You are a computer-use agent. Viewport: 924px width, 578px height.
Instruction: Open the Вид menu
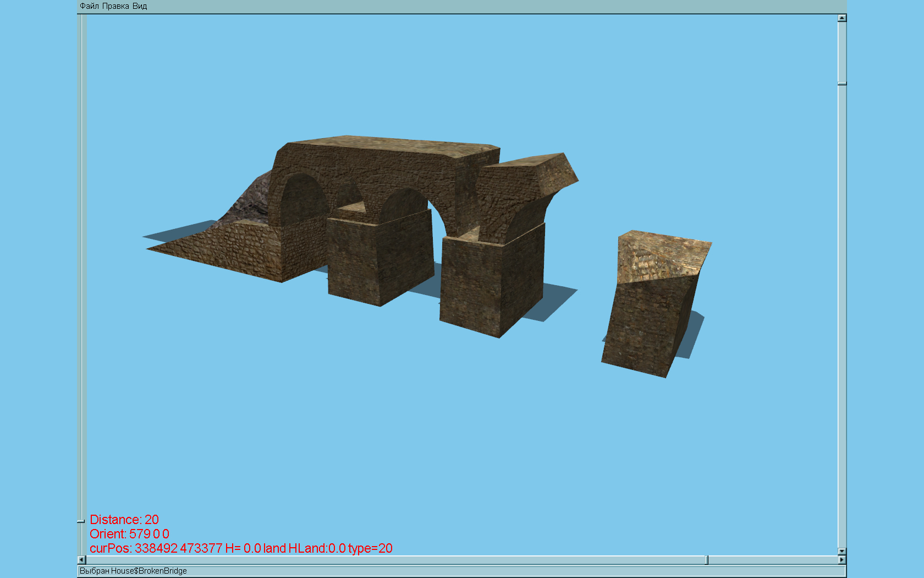140,6
